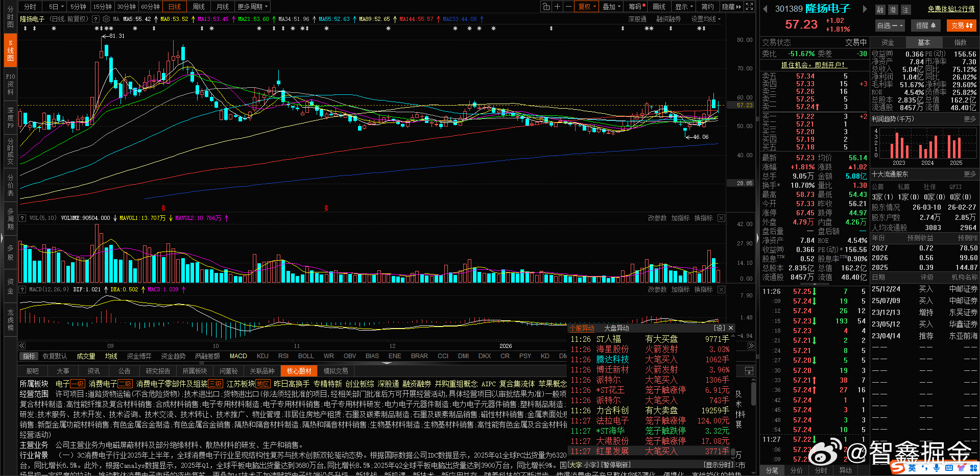
Task: Select the 15分钟 period tab
Action: pyautogui.click(x=102, y=7)
